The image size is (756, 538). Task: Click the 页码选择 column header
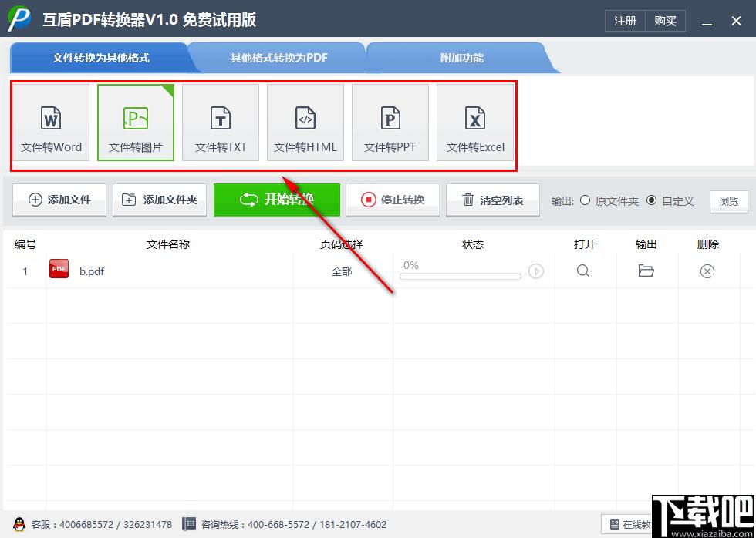pyautogui.click(x=342, y=244)
